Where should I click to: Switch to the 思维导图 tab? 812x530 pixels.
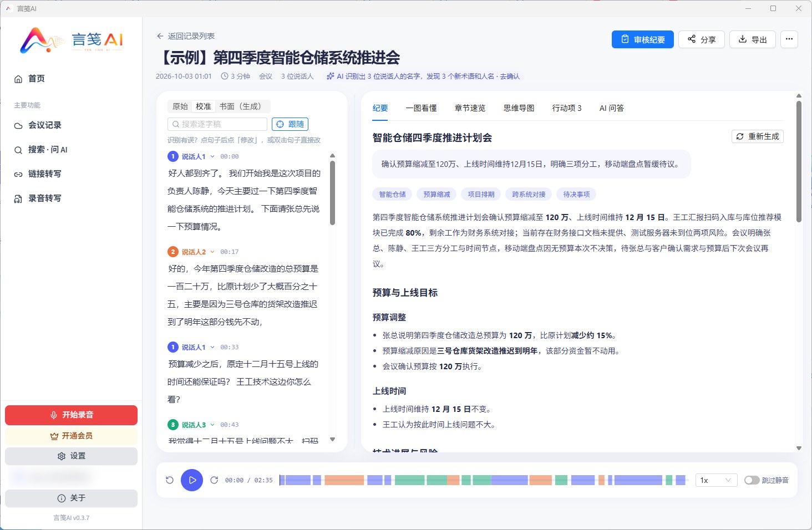click(519, 108)
